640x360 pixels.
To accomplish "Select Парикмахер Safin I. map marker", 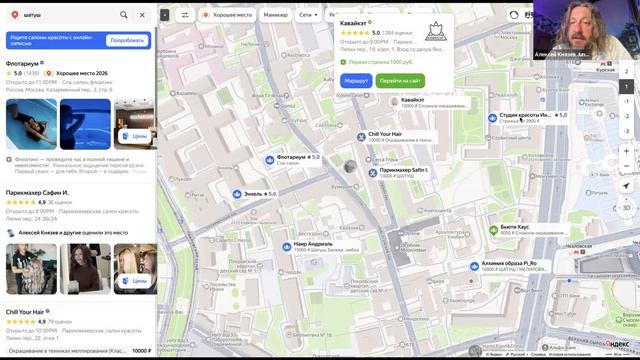I will (x=373, y=173).
